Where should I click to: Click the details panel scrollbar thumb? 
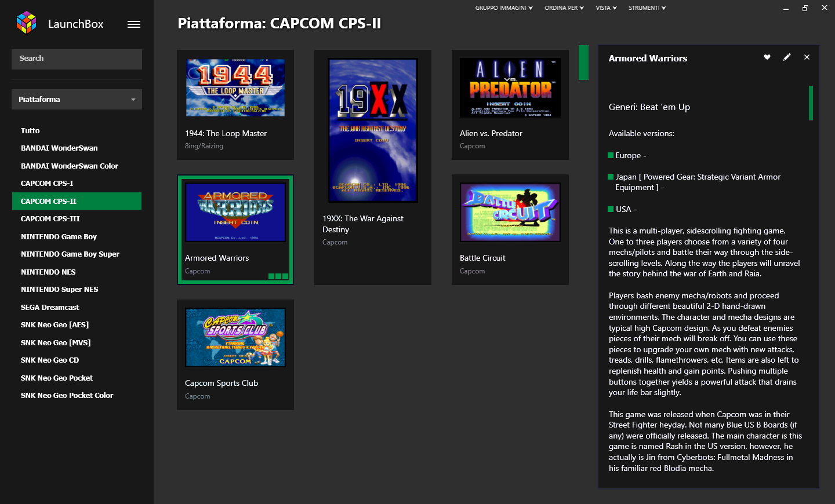tap(811, 103)
